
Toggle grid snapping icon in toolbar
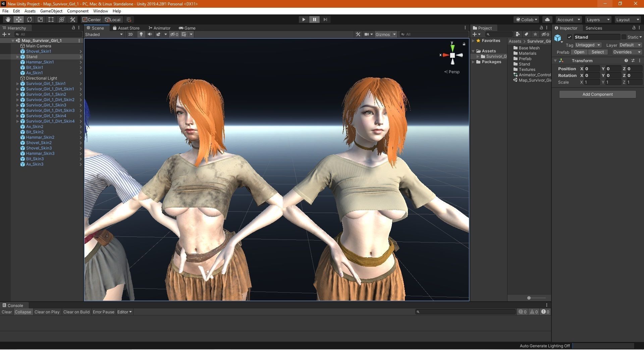[129, 19]
